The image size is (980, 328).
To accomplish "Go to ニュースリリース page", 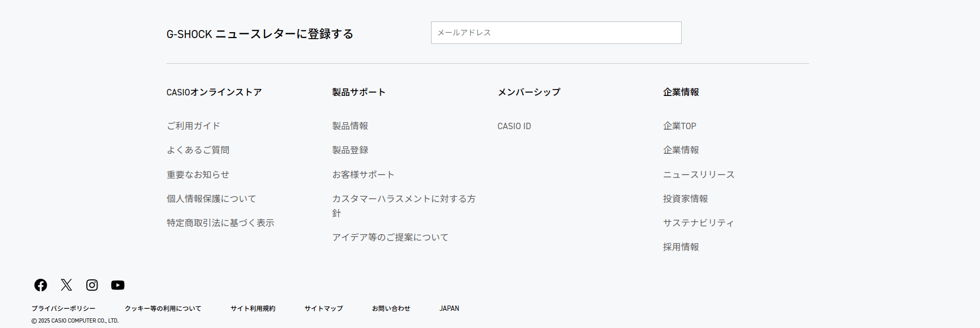I will [x=699, y=175].
